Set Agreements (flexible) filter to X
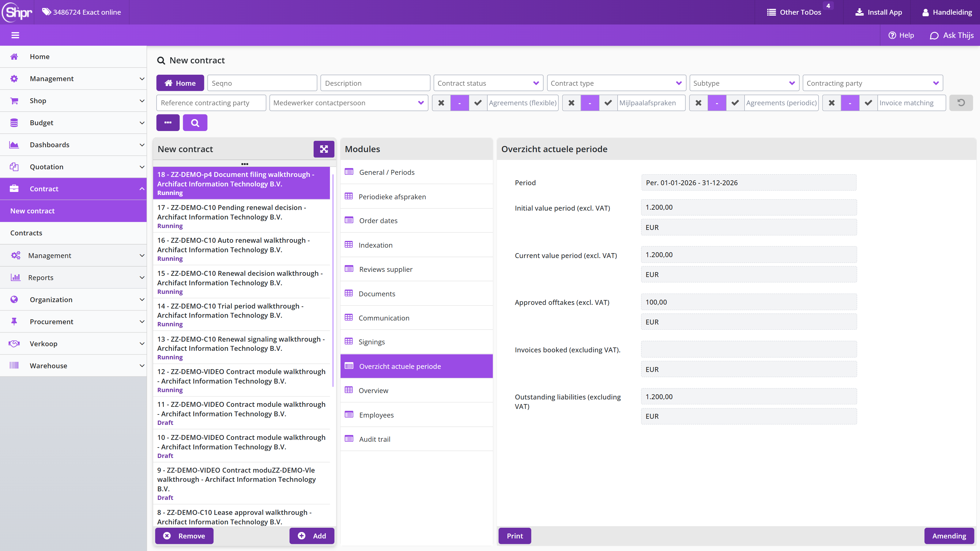980x551 pixels. click(x=441, y=103)
